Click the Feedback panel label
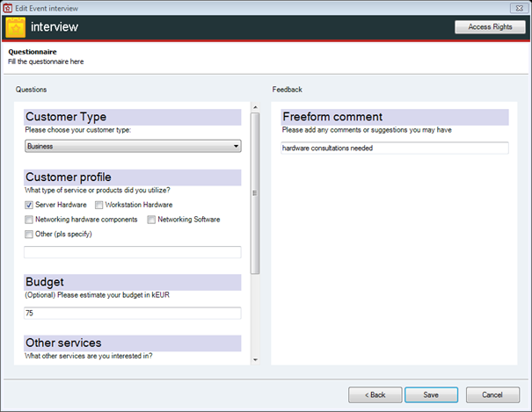This screenshot has height=412, width=532. [287, 90]
